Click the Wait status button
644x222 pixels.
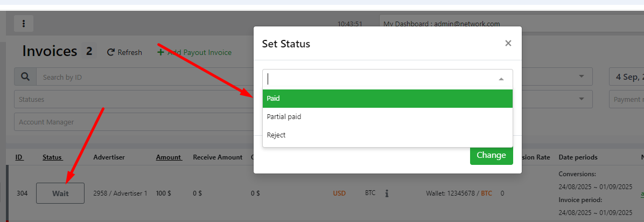pyautogui.click(x=60, y=193)
